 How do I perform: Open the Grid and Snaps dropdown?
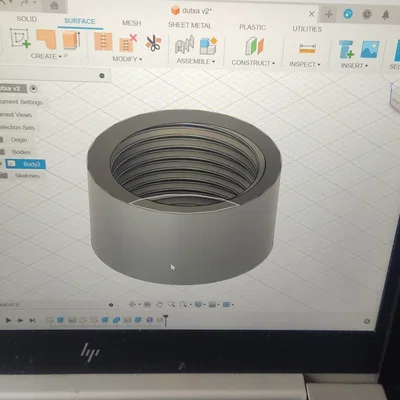(x=214, y=304)
